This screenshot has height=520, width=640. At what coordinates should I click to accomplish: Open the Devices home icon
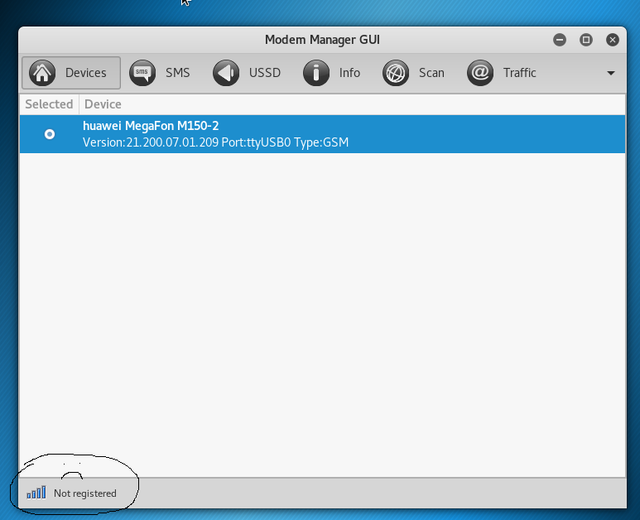(42, 73)
